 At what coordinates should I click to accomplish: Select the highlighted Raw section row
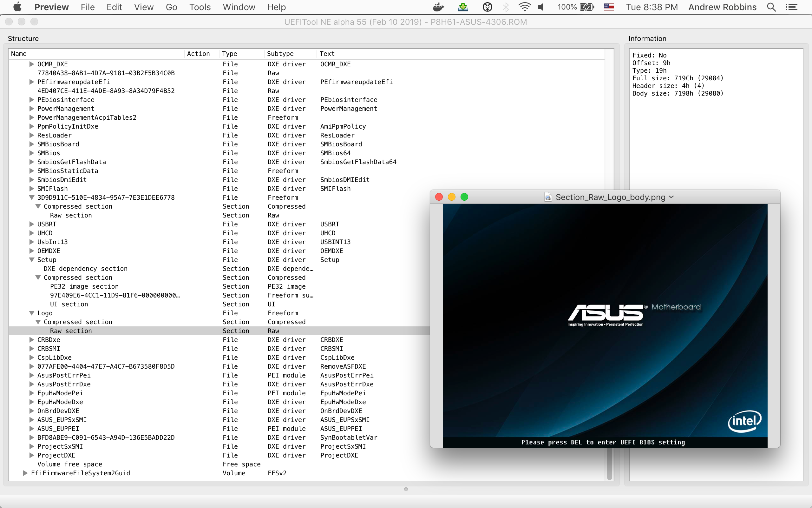[x=219, y=331]
